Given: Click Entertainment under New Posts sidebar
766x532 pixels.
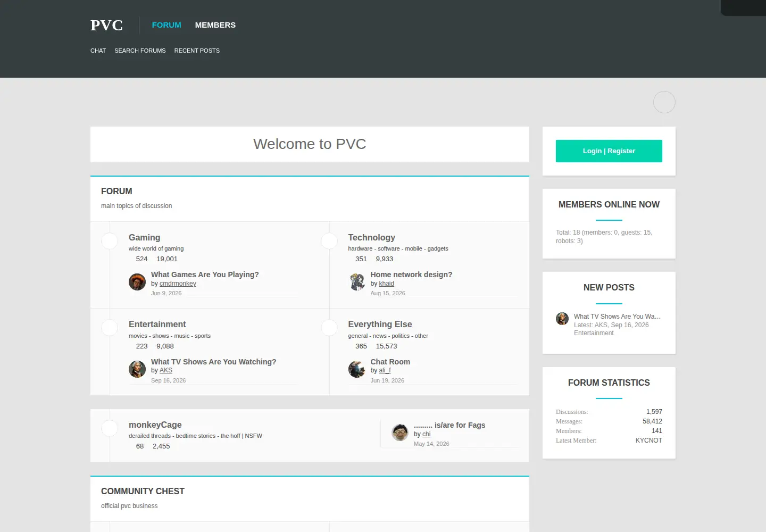Looking at the screenshot, I should click(x=594, y=333).
